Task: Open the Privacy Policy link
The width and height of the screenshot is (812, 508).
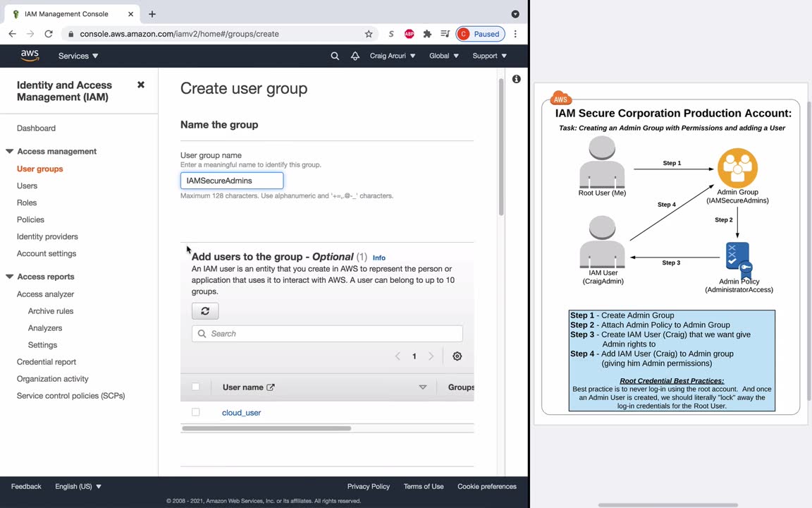Action: 368,486
